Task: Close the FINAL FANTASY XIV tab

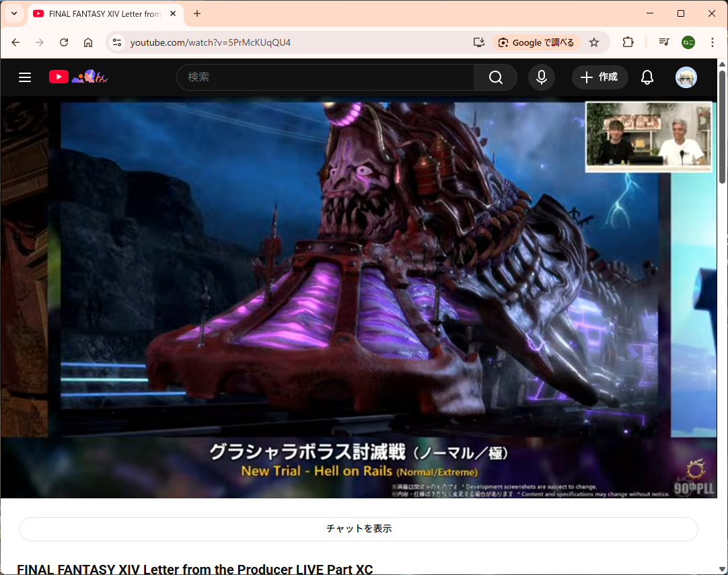Action: point(173,13)
